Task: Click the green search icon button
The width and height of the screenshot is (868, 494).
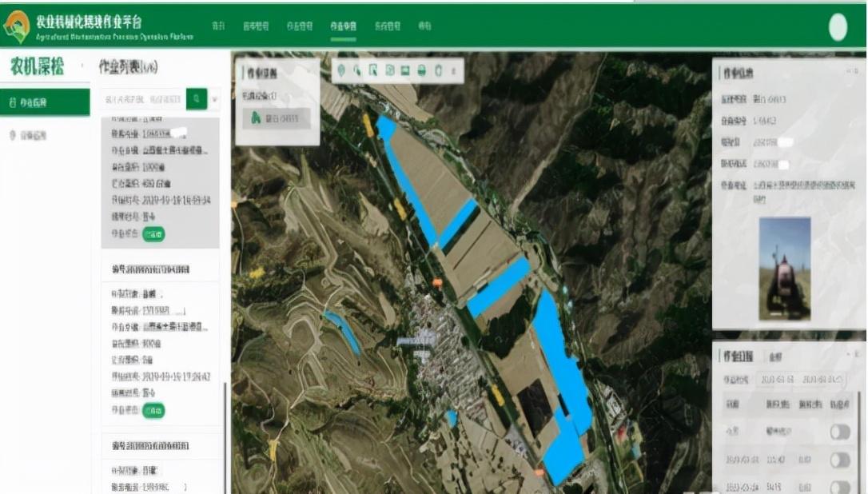Action: coord(197,99)
